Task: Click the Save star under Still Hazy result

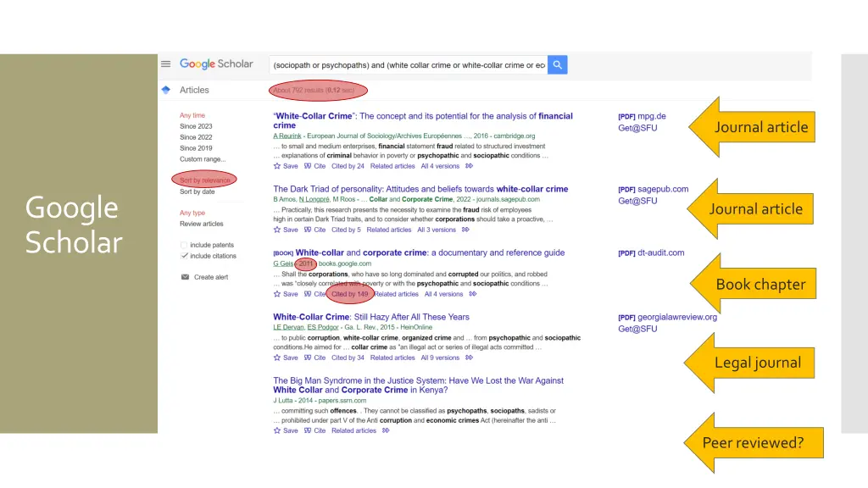Action: [277, 358]
